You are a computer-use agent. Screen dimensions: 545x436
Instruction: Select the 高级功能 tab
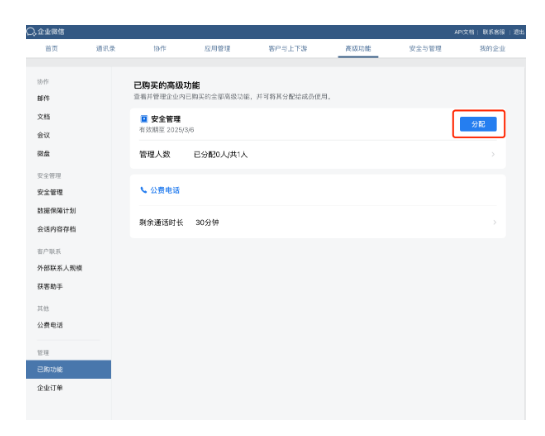pos(358,48)
